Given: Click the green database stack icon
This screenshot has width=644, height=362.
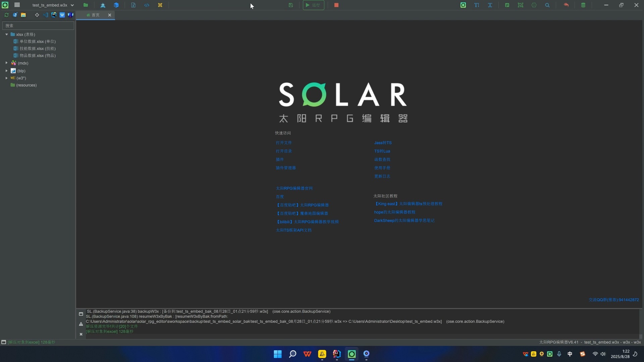Looking at the screenshot, I should click(x=583, y=5).
